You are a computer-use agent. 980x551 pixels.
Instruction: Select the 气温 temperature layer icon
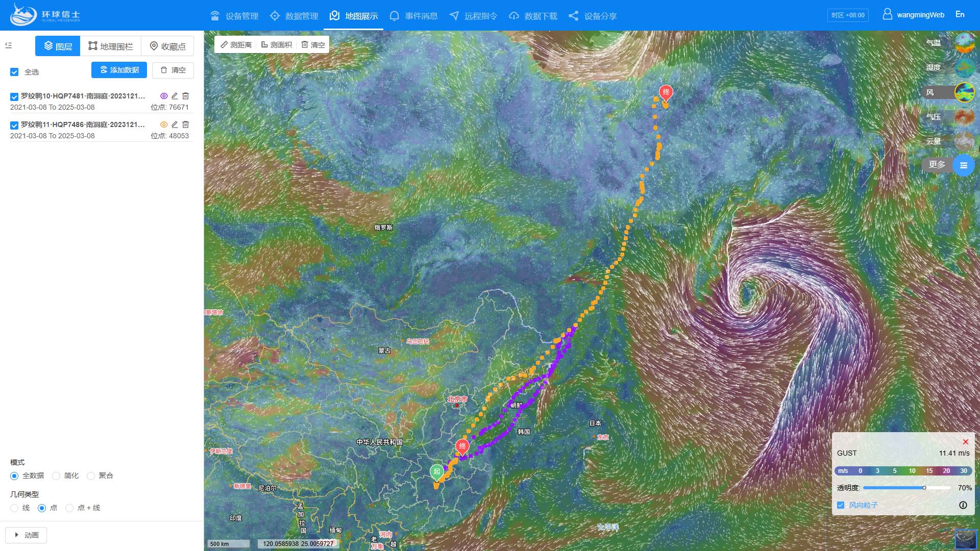(964, 43)
